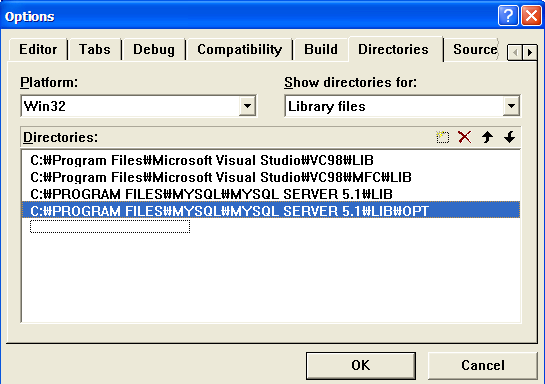Click the Help question mark button

508,16
